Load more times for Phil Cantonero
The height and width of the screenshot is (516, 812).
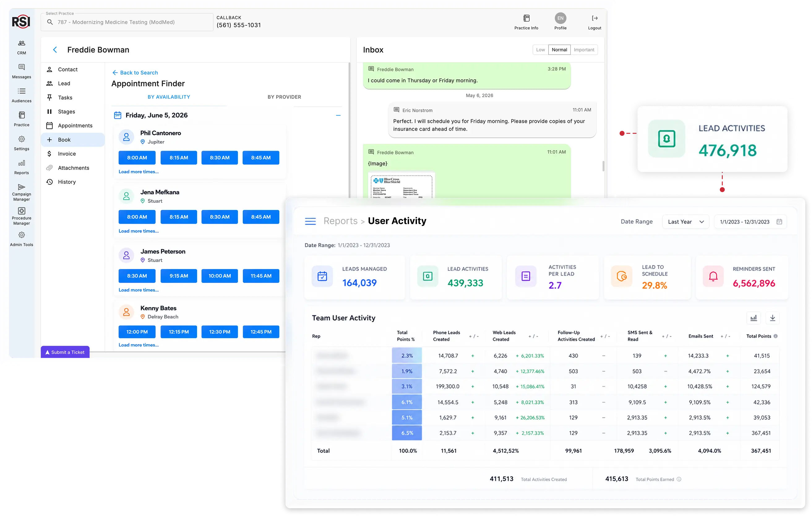tap(139, 172)
